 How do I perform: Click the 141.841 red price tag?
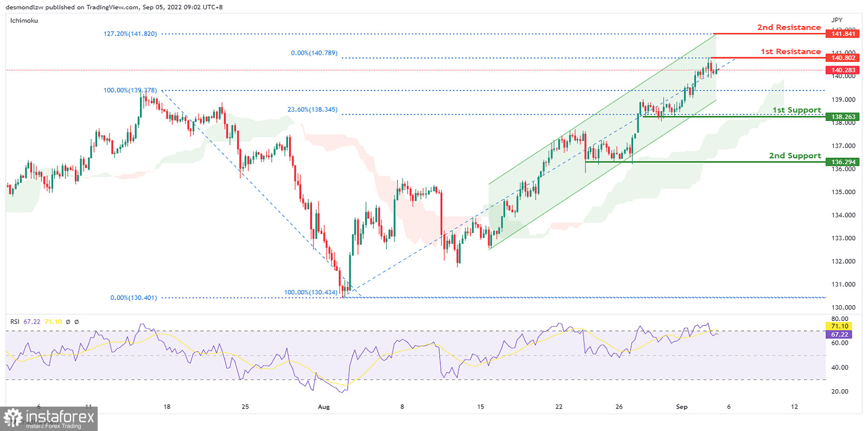pos(843,34)
